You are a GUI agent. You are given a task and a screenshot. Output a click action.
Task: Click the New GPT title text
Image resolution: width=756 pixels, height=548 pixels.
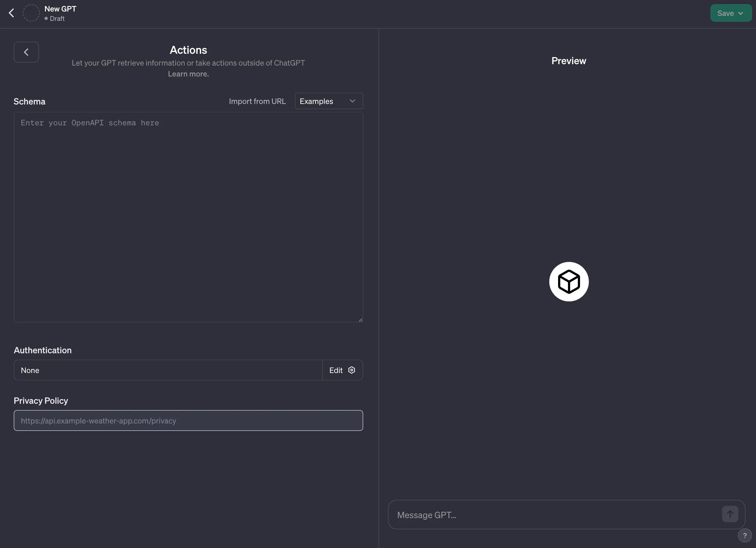[60, 9]
